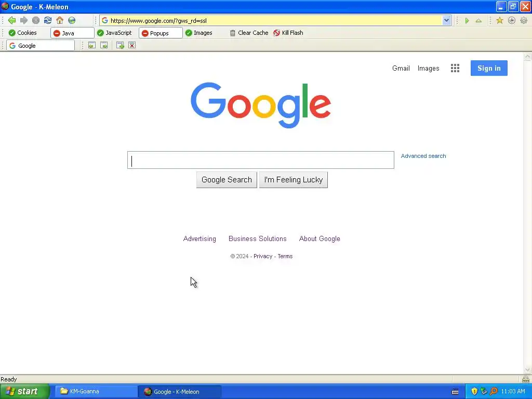Go back with the green Back arrow
The image size is (532, 399).
12,20
